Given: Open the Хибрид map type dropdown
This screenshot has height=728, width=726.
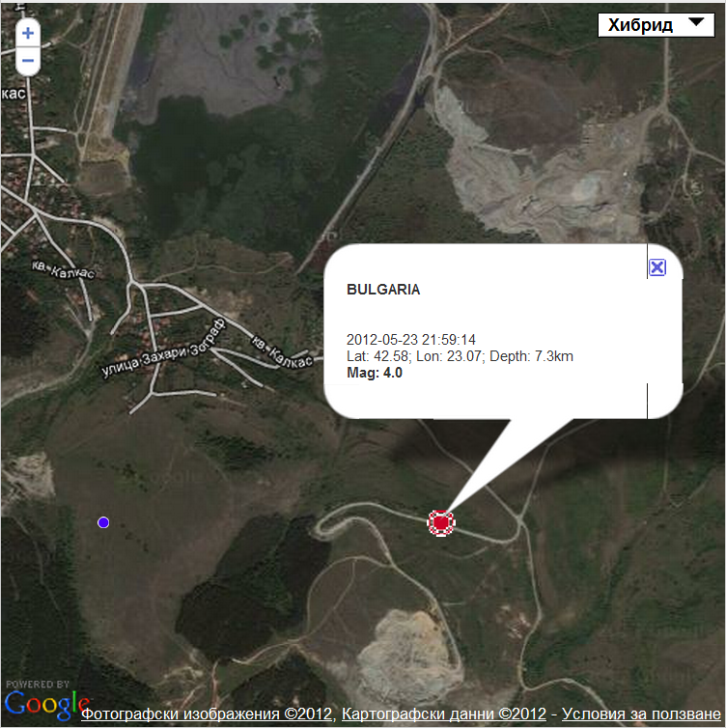Looking at the screenshot, I should point(656,24).
